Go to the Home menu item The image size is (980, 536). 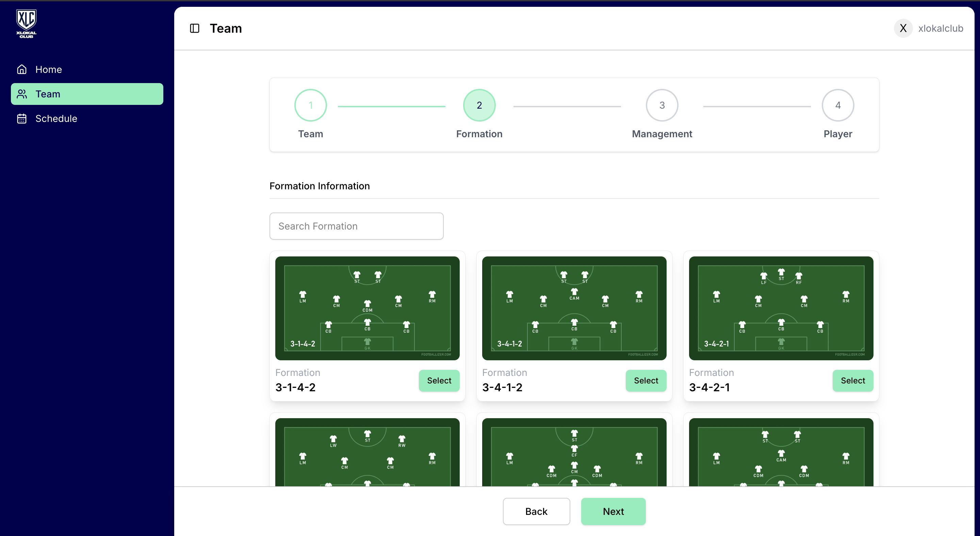click(48, 69)
